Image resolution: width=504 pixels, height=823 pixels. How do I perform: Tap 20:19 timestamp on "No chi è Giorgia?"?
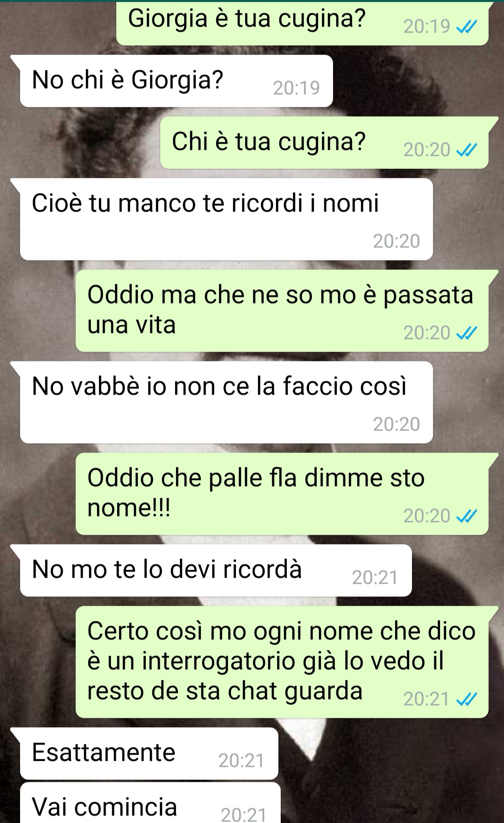296,88
